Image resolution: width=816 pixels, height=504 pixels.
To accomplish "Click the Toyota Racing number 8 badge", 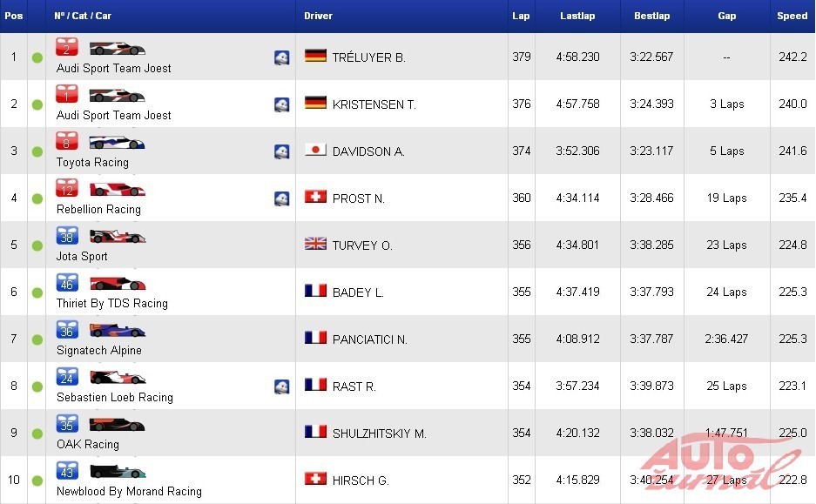I will pyautogui.click(x=67, y=141).
